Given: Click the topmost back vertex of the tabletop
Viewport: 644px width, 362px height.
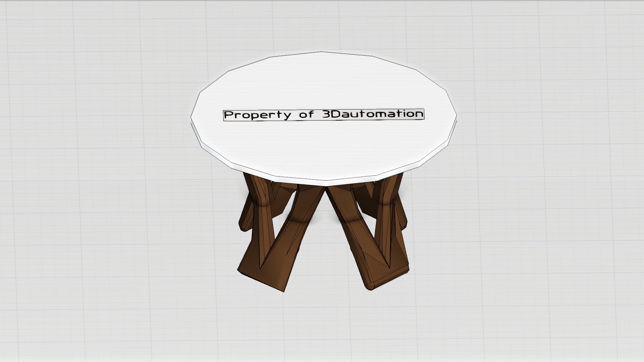Looking at the screenshot, I should click(x=321, y=52).
